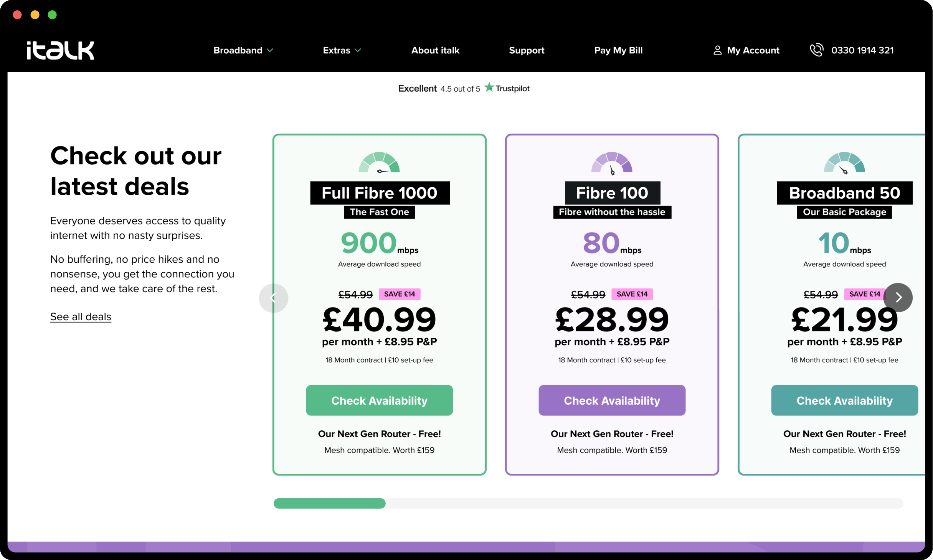This screenshot has height=560, width=933.
Task: Follow the See all deals link
Action: point(81,316)
